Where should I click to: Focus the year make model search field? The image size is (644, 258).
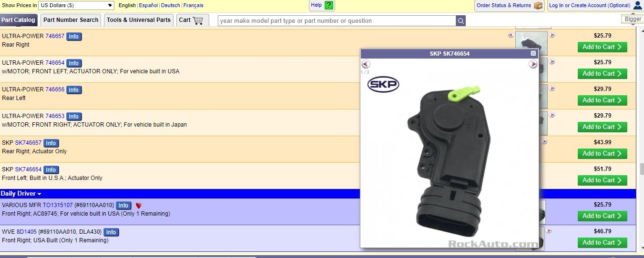pos(337,21)
